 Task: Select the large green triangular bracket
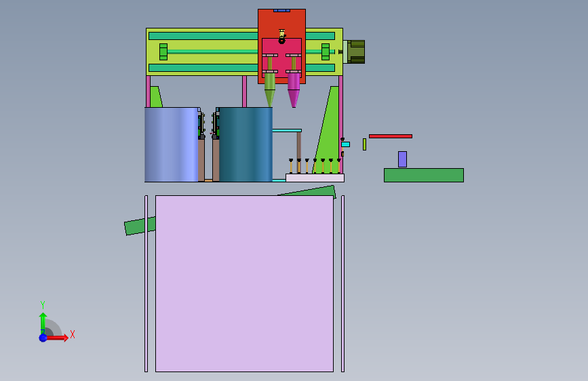(x=328, y=135)
